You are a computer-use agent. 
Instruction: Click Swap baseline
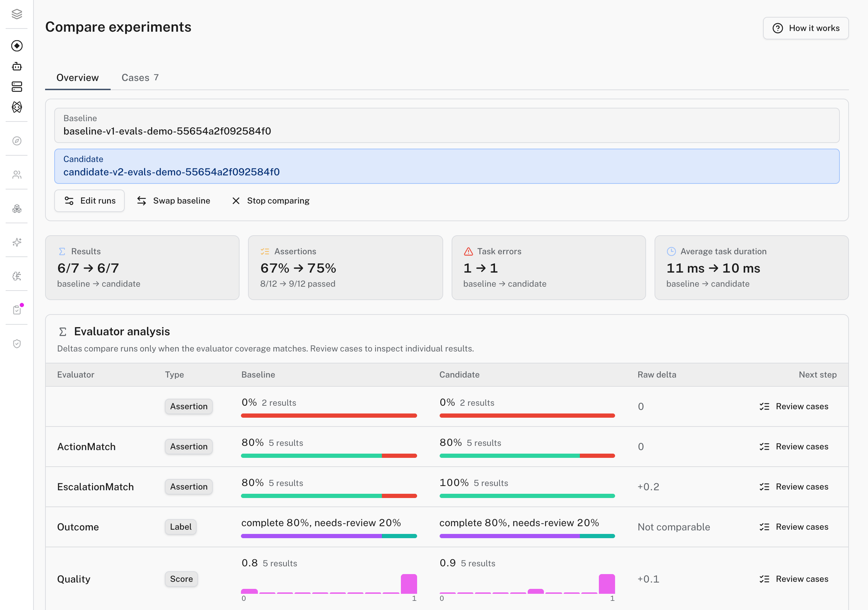tap(174, 201)
